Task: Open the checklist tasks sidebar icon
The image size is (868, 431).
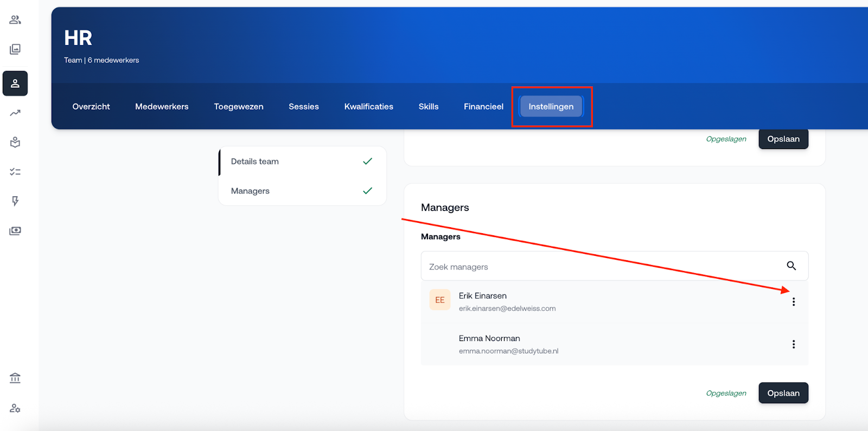Action: coord(15,172)
